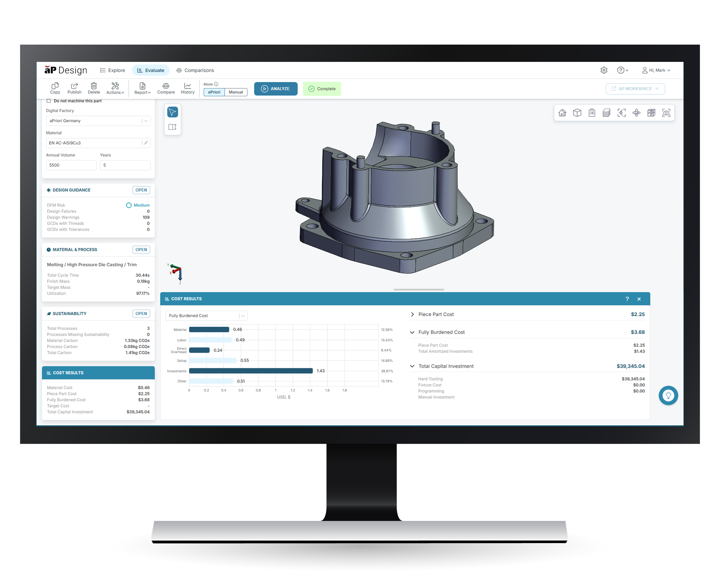Switch Mode to Manual

[x=236, y=92]
